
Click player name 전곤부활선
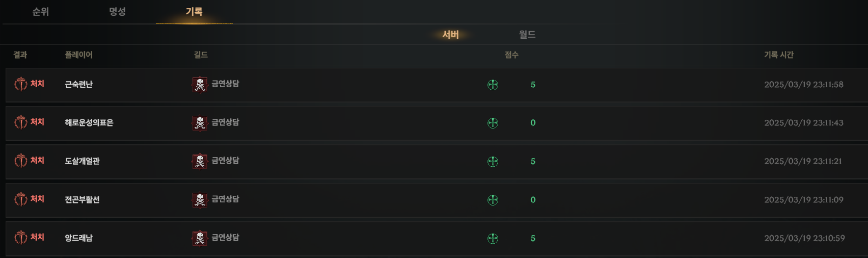pos(82,200)
